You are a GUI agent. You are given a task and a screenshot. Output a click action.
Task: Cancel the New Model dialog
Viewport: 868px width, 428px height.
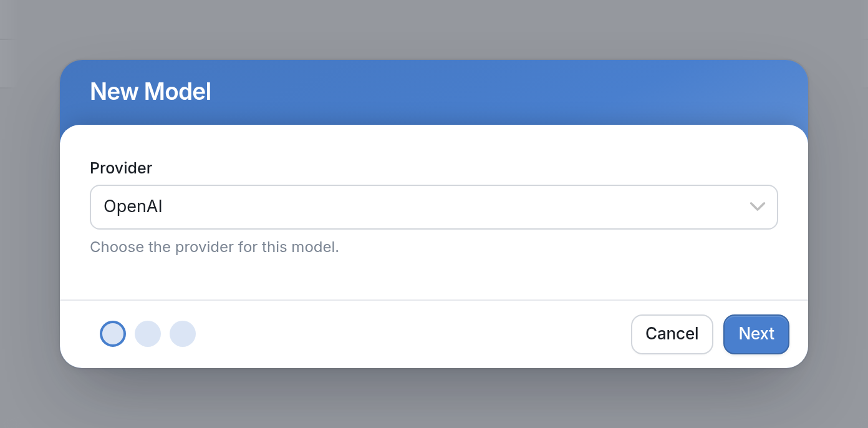pos(672,334)
